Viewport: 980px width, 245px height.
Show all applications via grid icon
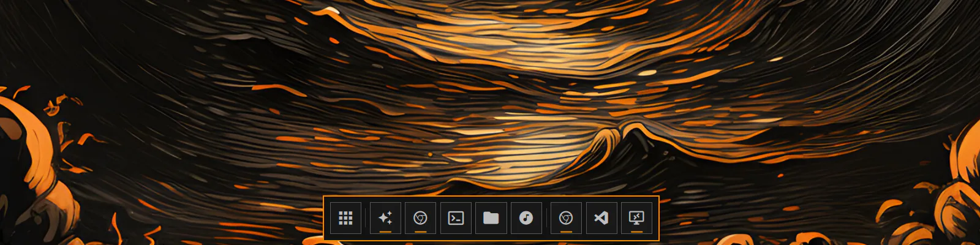345,218
